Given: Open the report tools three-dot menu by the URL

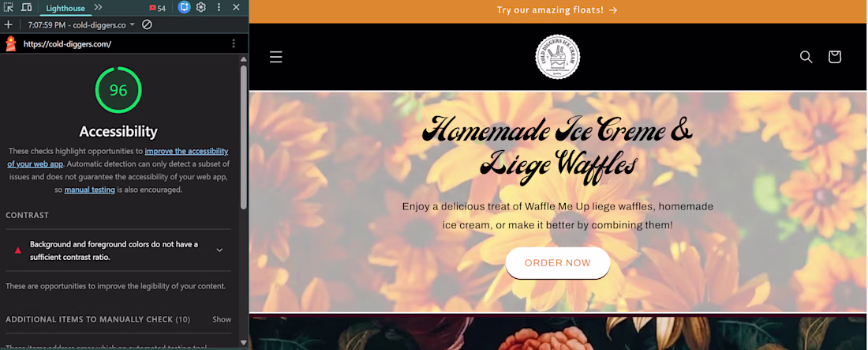Looking at the screenshot, I should point(234,43).
